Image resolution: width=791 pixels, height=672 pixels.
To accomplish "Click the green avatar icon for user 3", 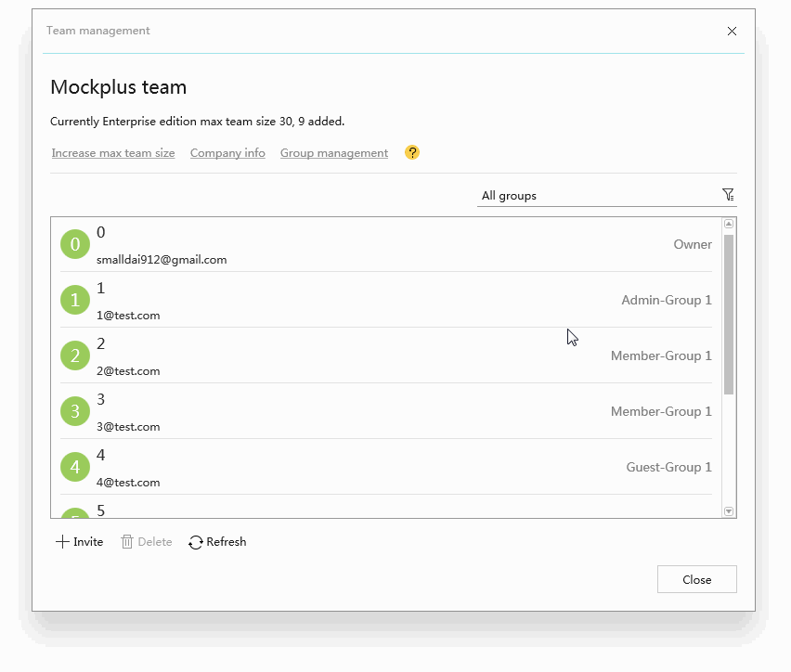I will click(x=75, y=411).
